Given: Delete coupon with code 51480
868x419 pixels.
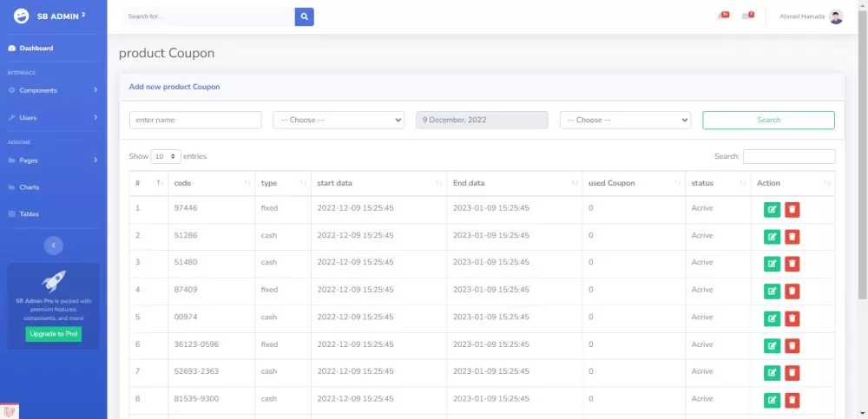Looking at the screenshot, I should coord(792,264).
